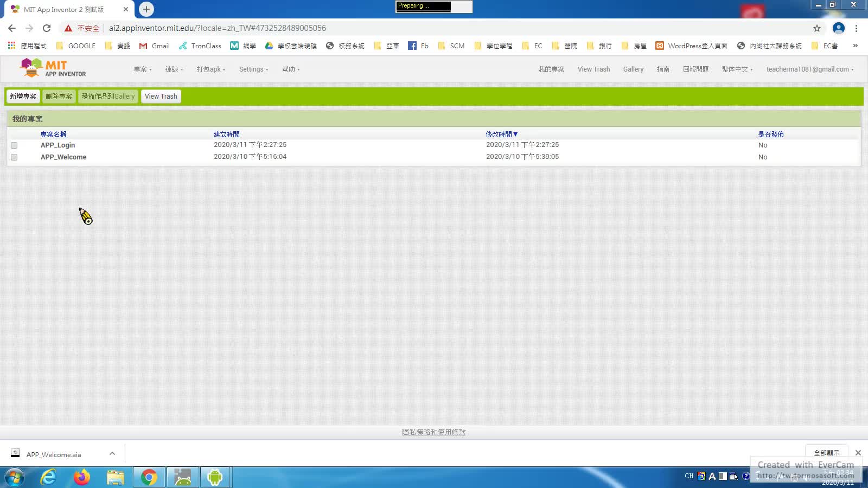Open the 幫助 dropdown menu
This screenshot has height=488, width=868.
point(291,69)
